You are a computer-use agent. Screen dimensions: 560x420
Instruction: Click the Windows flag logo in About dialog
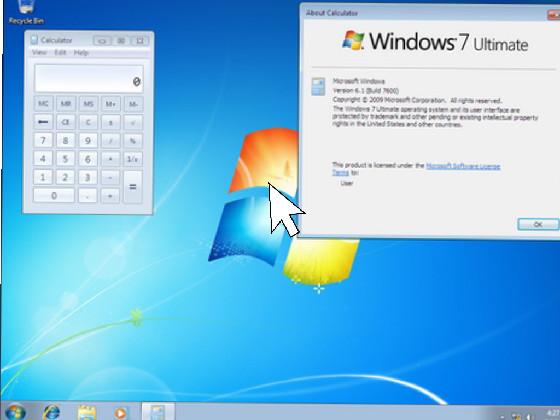click(x=353, y=40)
